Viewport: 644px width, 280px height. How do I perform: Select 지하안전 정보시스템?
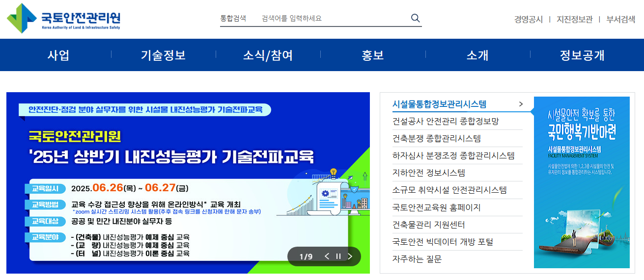click(428, 173)
